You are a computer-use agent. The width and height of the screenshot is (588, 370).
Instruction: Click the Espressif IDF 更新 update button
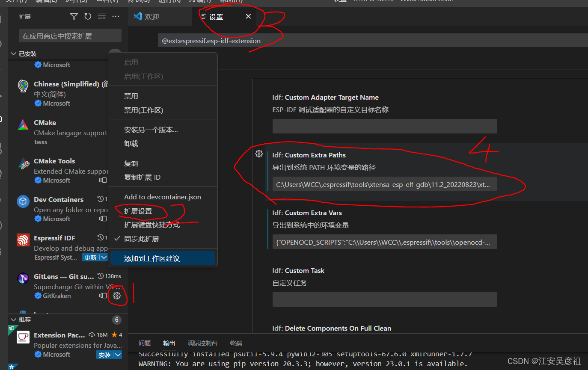pyautogui.click(x=91, y=258)
